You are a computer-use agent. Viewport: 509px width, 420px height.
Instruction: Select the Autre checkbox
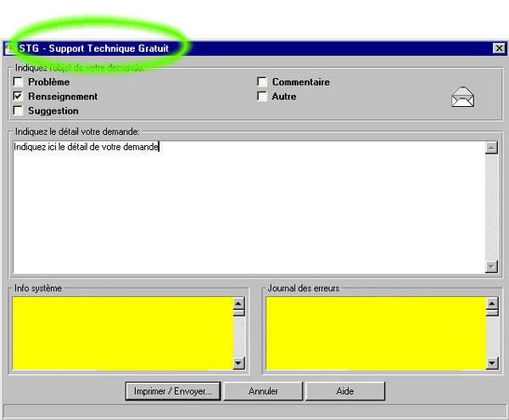click(263, 97)
